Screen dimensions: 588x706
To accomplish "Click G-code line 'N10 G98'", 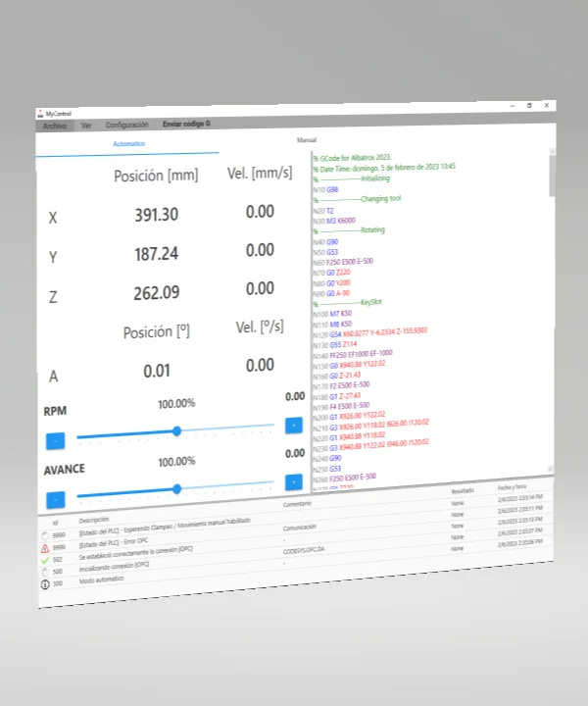I will pyautogui.click(x=325, y=189).
